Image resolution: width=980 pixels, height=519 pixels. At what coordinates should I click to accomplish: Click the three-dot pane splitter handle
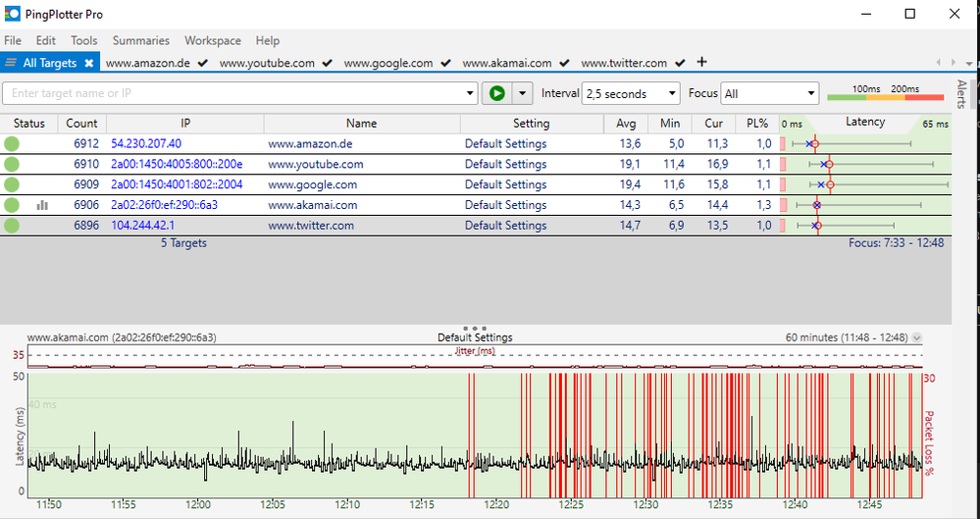[475, 328]
